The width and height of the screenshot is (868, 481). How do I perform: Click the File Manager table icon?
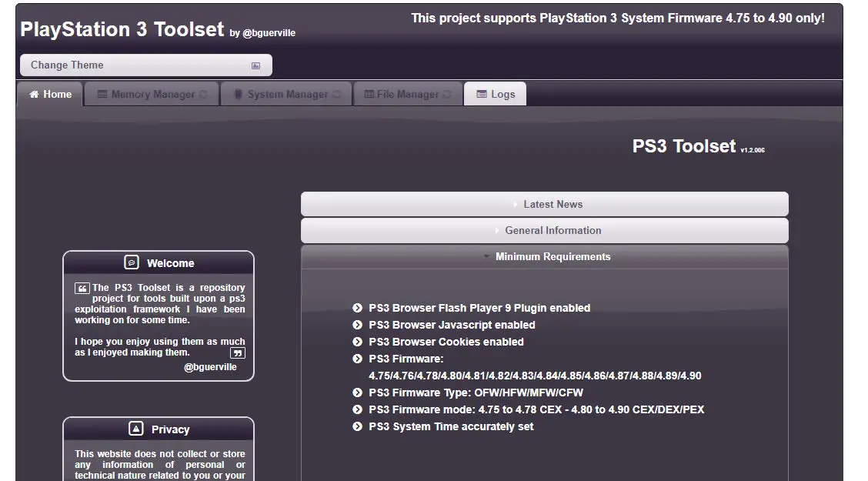(369, 94)
